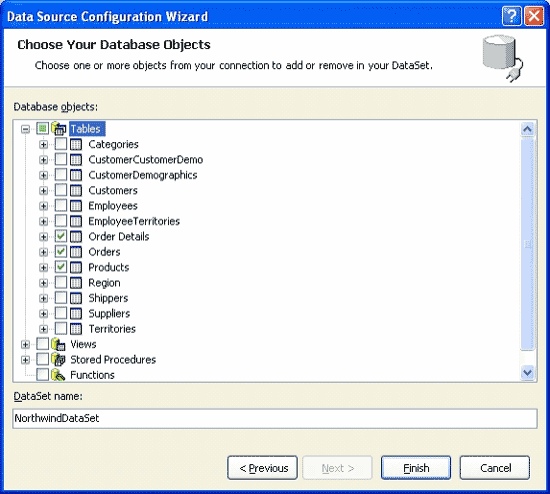The image size is (550, 494).
Task: Open the help question mark button
Action: [x=512, y=16]
